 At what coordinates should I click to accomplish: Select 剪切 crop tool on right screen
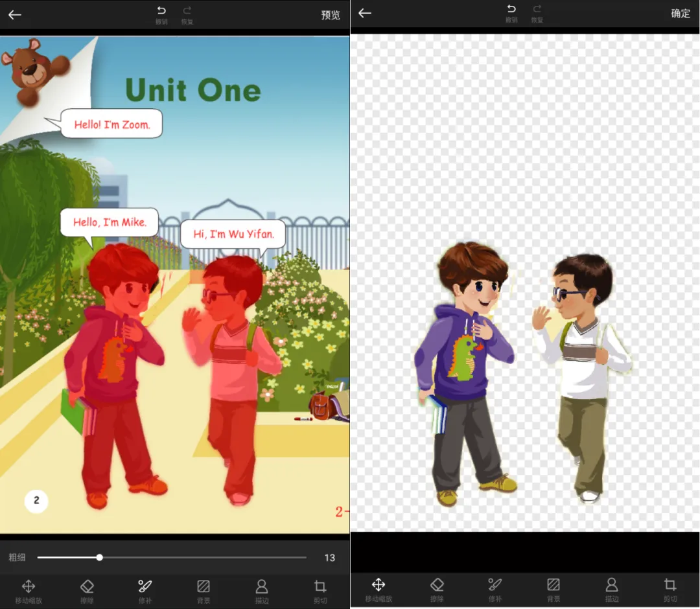coord(670,590)
